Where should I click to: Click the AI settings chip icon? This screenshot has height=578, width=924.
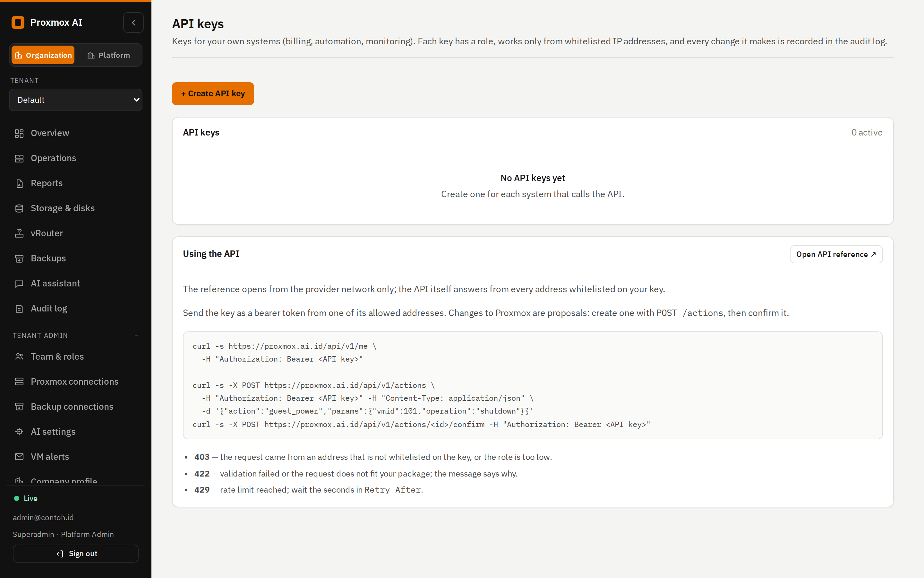tap(19, 432)
